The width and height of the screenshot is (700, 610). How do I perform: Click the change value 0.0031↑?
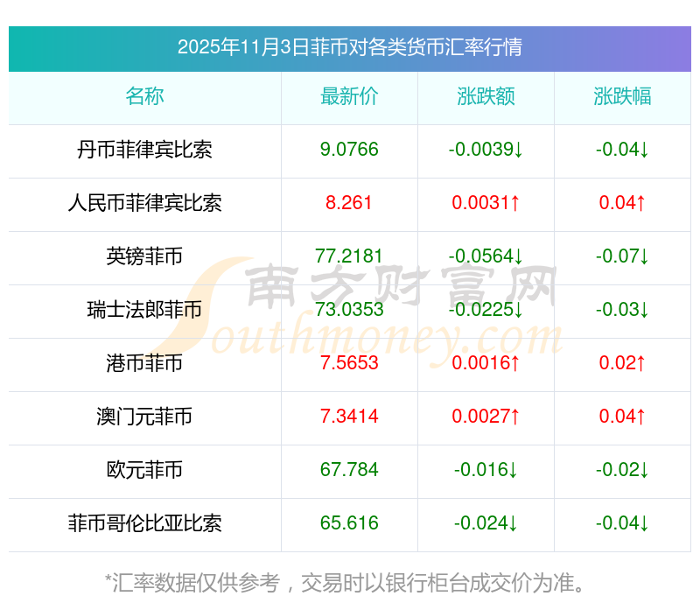[x=486, y=203]
